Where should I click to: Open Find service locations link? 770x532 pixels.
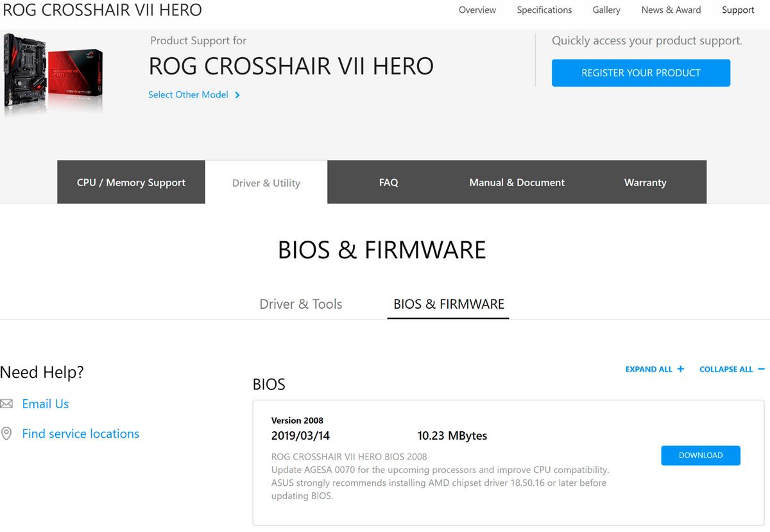(81, 434)
